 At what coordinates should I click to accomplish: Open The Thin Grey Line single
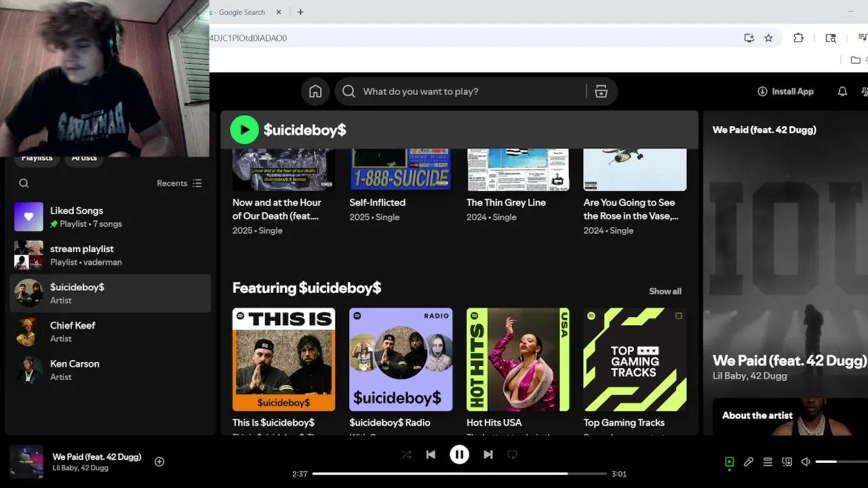pyautogui.click(x=506, y=203)
